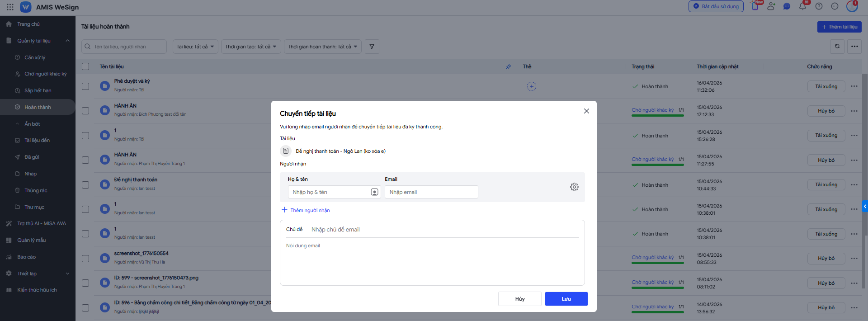Image resolution: width=868 pixels, height=321 pixels.
Task: Click the recipient settings gear icon
Action: point(574,187)
